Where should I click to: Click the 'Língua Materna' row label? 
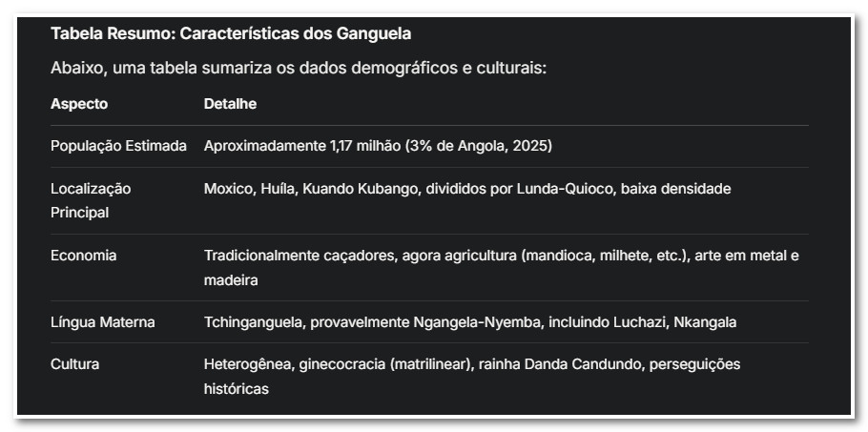(x=102, y=322)
